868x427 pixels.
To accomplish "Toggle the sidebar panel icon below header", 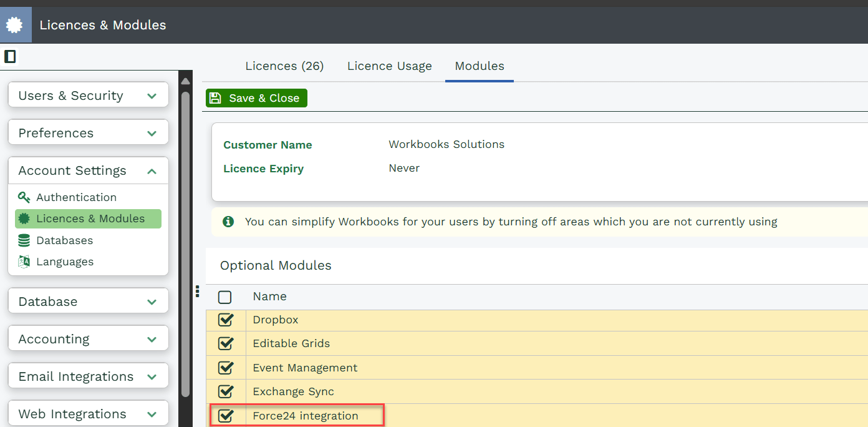I will (10, 57).
